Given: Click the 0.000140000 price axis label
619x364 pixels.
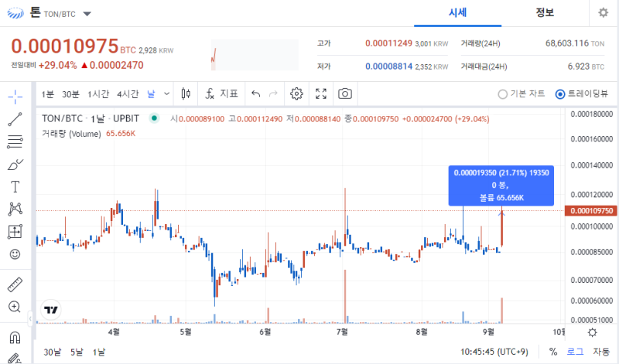Looking at the screenshot, I should point(591,165).
